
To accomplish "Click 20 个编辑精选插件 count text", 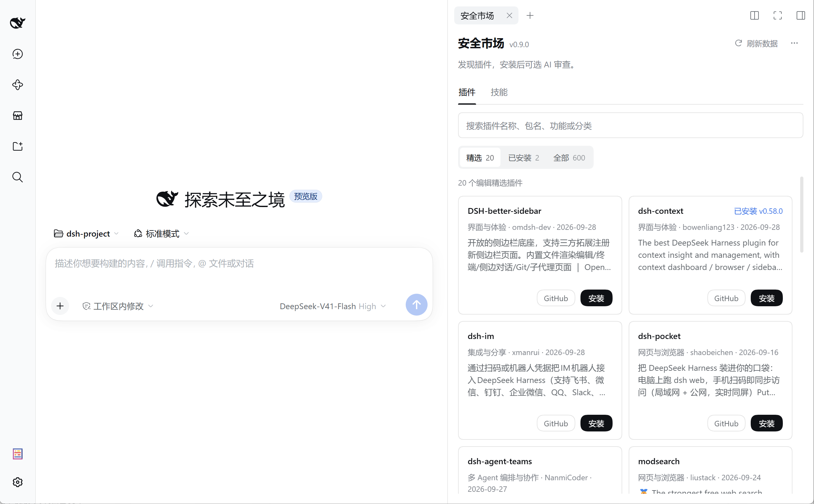I will [490, 183].
